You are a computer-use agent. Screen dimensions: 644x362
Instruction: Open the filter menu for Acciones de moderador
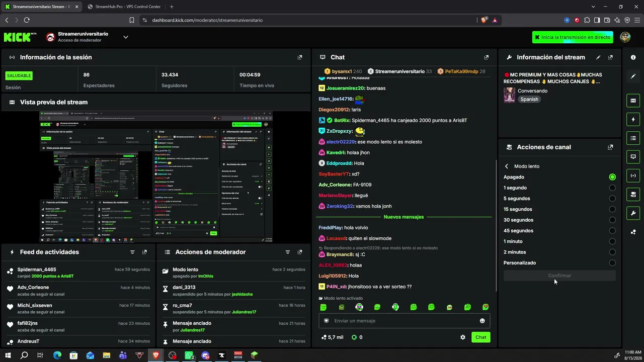point(288,252)
